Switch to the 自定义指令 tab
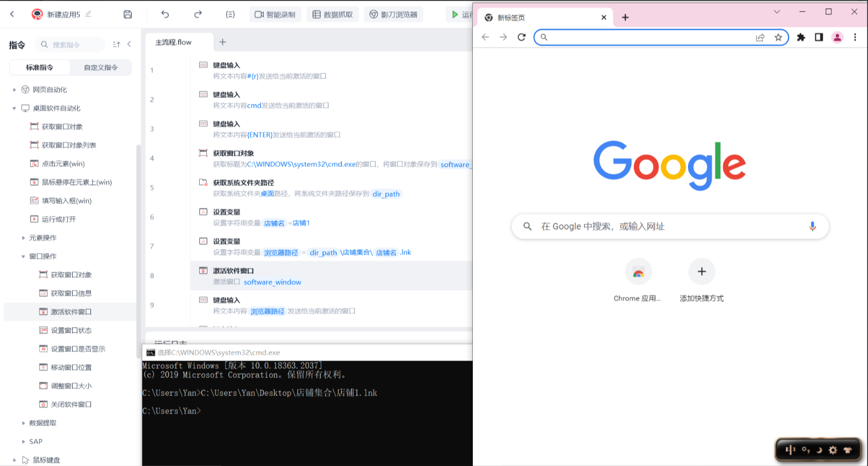 pos(101,67)
